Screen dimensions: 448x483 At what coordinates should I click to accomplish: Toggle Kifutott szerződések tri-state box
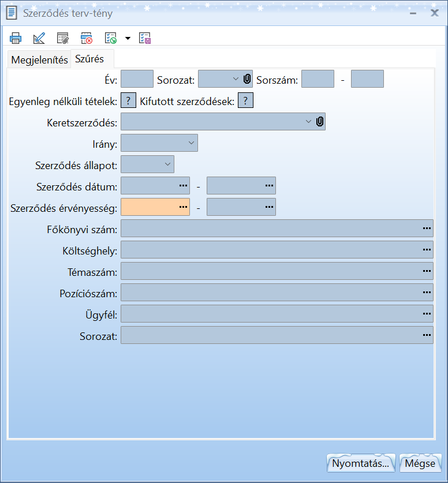(245, 100)
